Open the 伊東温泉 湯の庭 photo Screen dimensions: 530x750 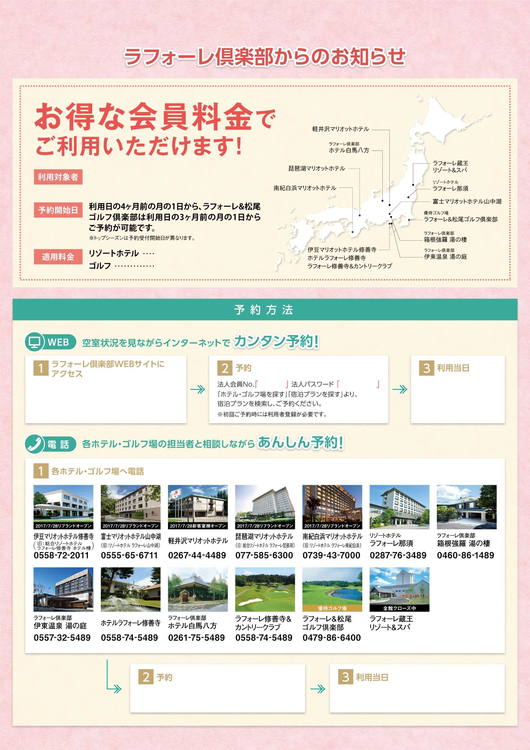[63, 589]
